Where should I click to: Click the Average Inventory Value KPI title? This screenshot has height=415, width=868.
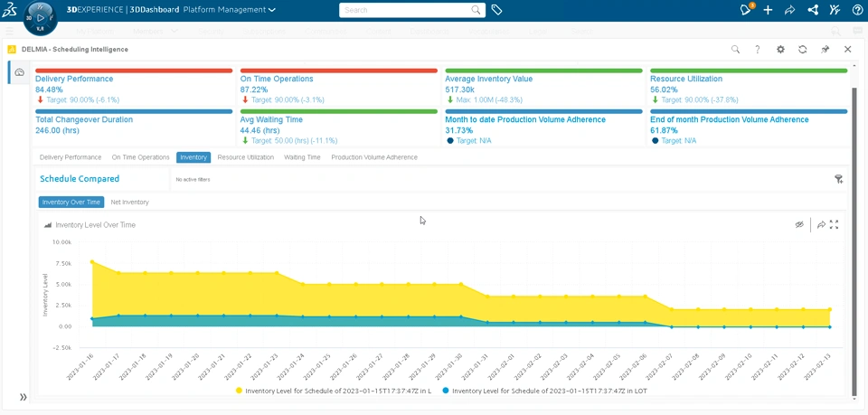click(x=489, y=79)
